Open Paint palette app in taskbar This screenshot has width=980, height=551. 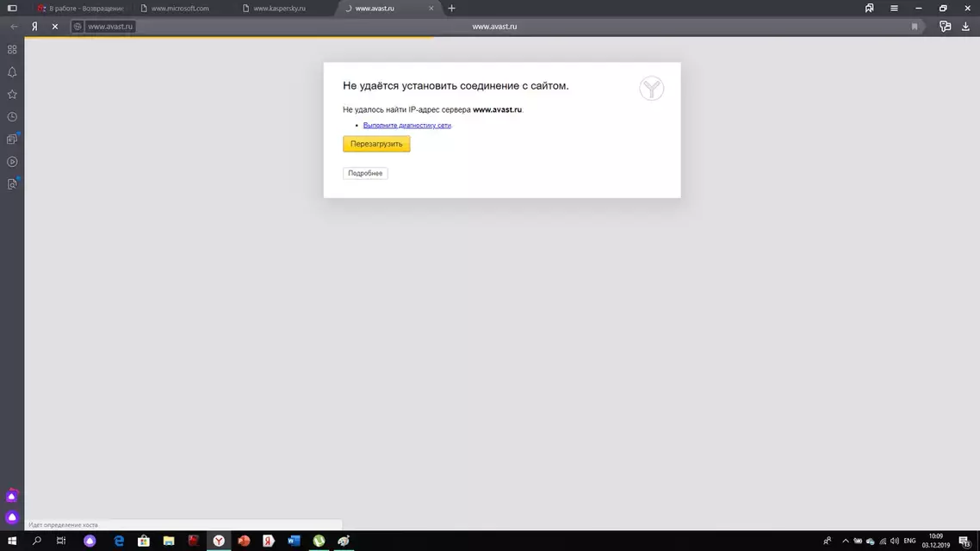click(344, 541)
